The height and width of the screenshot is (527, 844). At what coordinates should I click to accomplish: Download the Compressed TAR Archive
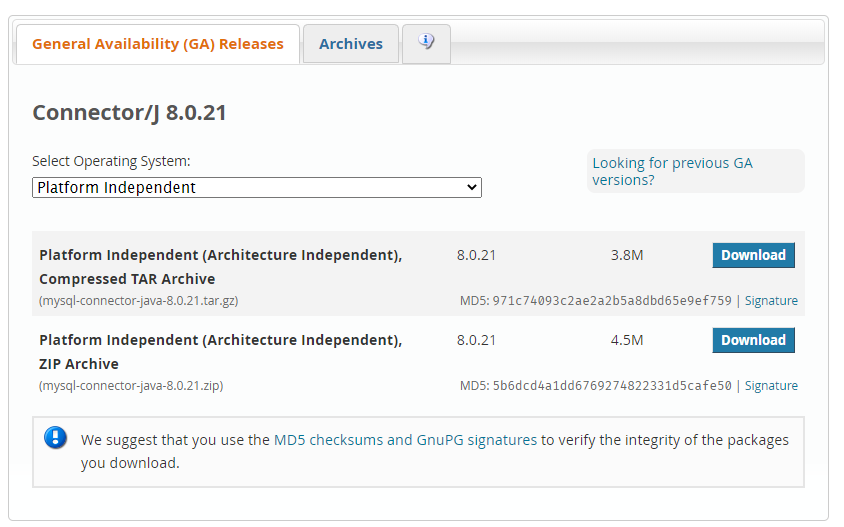tap(753, 255)
